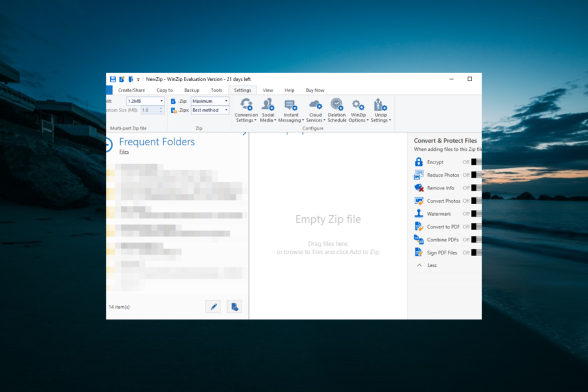The height and width of the screenshot is (392, 588).
Task: Click the Convert to PDF icon
Action: 419,227
